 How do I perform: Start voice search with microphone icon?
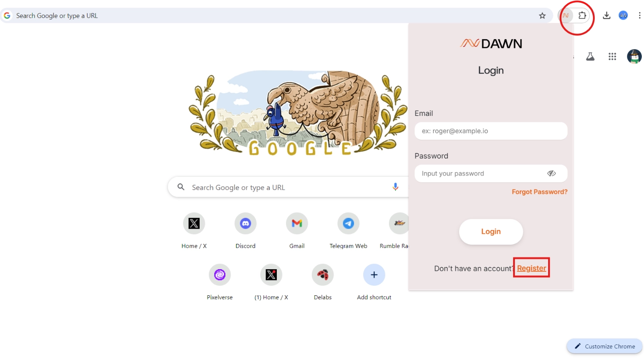(395, 187)
